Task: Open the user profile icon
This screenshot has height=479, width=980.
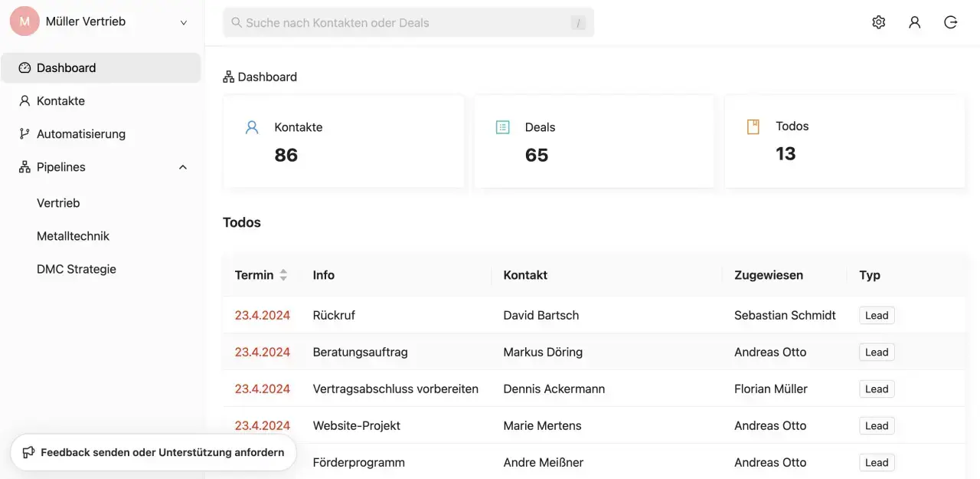Action: pos(914,22)
